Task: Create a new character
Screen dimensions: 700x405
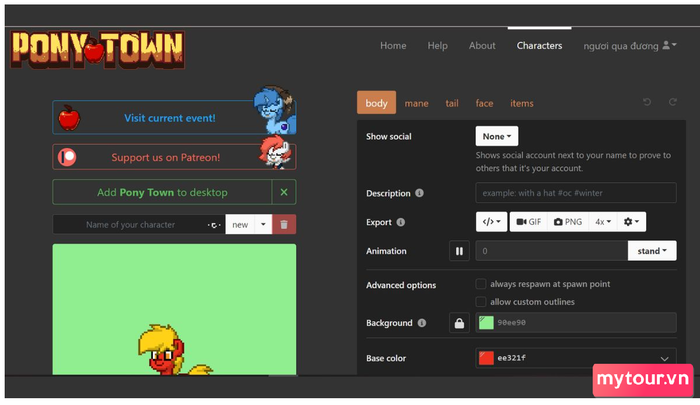Action: click(240, 225)
